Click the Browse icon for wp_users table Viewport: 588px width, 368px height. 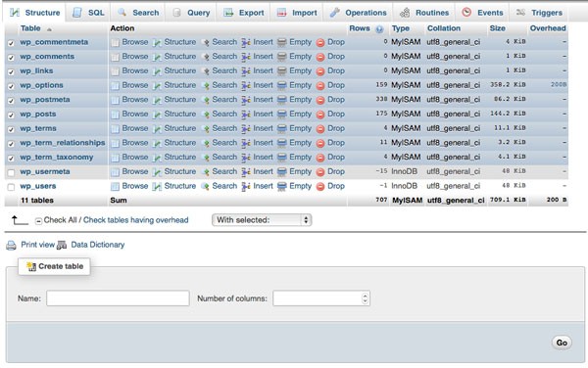(115, 186)
